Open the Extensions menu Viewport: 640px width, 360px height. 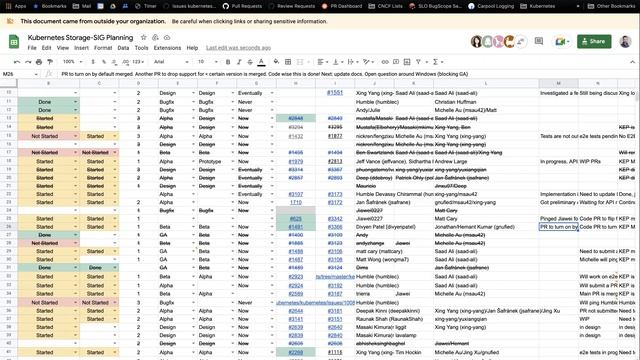[167, 48]
